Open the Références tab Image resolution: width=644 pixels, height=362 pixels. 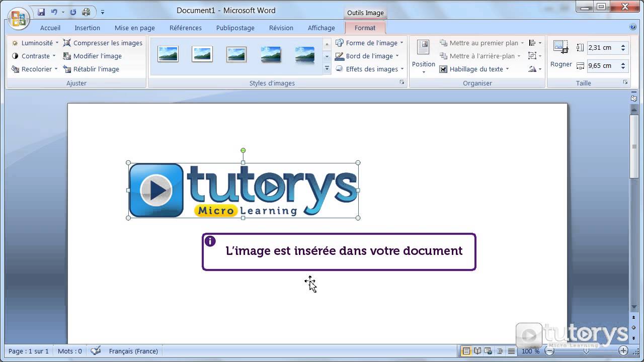[185, 28]
